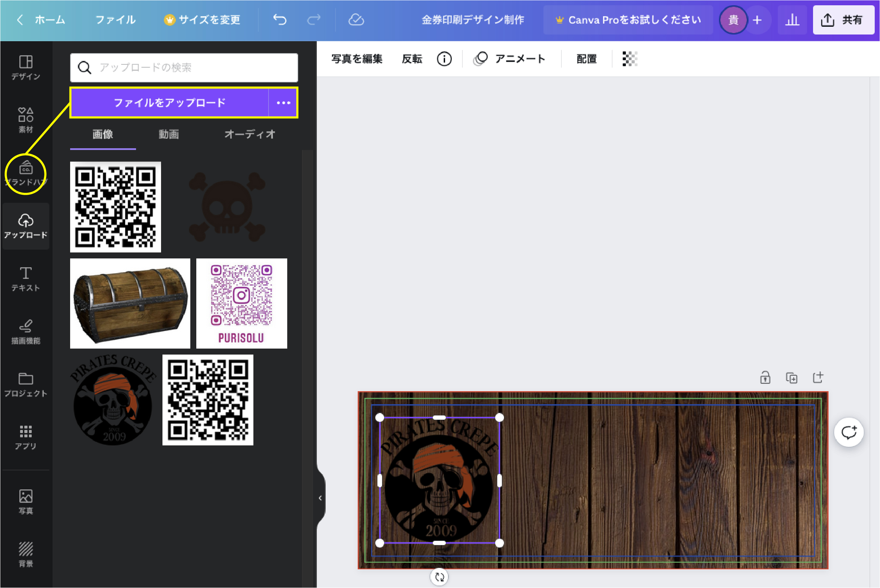Open the アニメート (Animate) dropdown
Viewport: 880px width, 588px height.
click(x=511, y=58)
